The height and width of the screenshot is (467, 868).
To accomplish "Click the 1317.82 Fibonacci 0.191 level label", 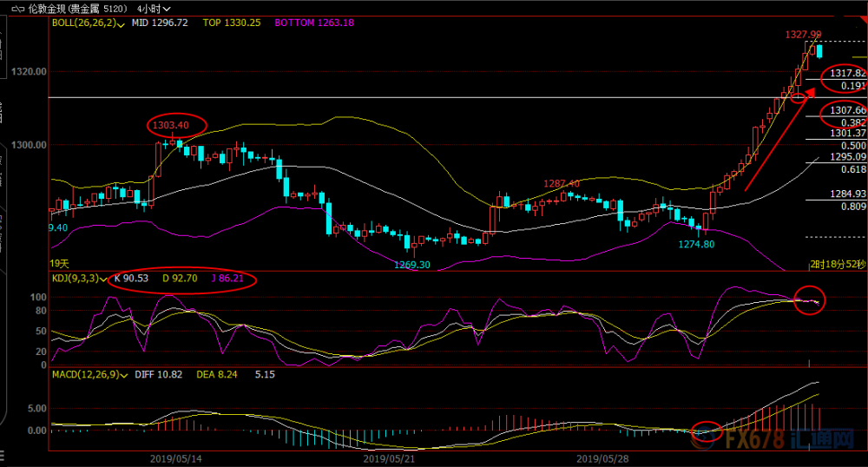I will point(847,79).
